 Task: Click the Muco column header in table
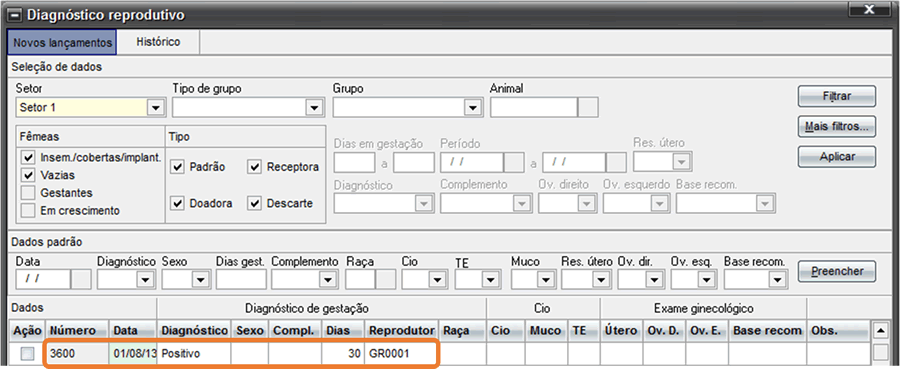point(546,331)
